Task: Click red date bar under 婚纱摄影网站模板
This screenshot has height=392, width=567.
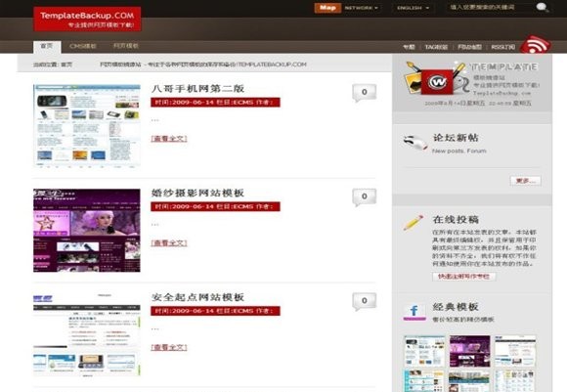Action: 215,206
